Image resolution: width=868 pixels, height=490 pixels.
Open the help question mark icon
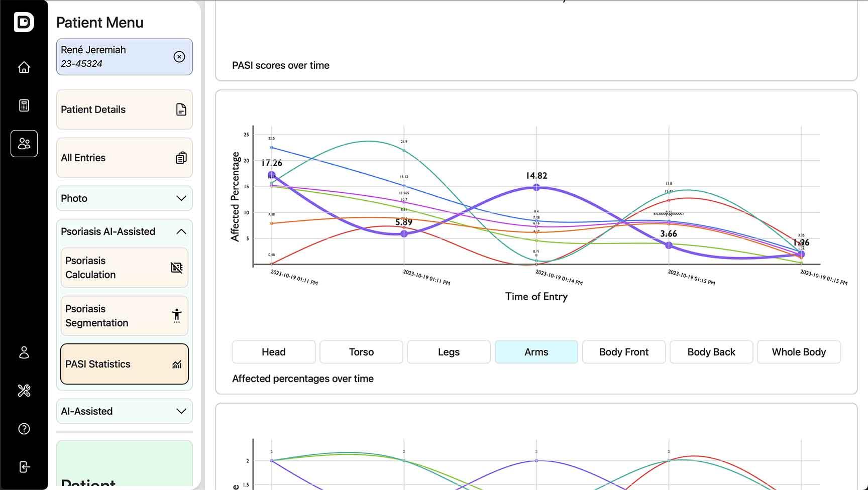coord(24,429)
